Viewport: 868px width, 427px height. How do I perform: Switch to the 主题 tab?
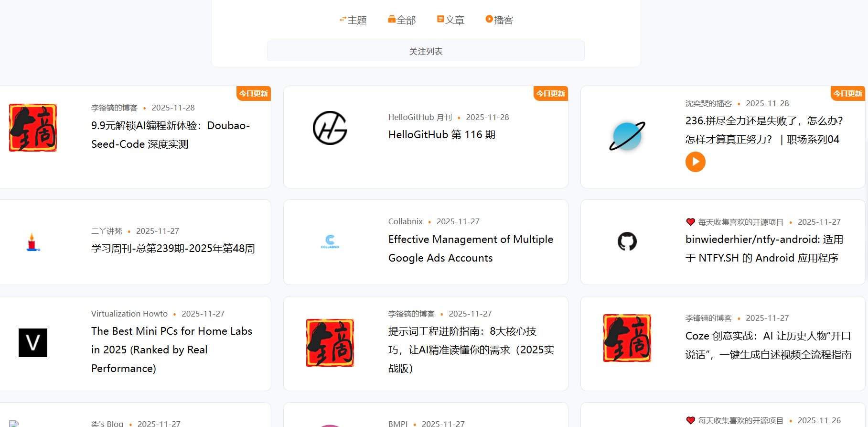coord(353,20)
